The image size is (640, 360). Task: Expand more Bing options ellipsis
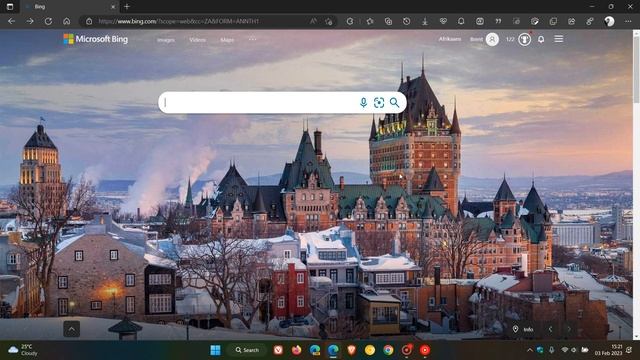coord(252,39)
